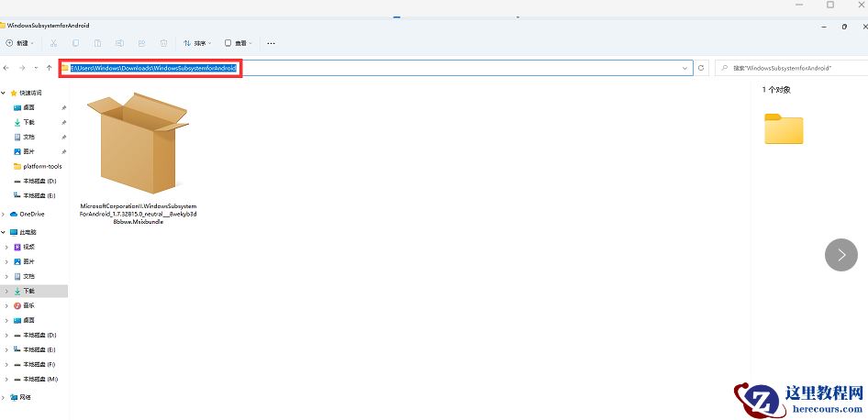Open the platform-tools folder in sidebar
The width and height of the screenshot is (868, 420).
[38, 166]
